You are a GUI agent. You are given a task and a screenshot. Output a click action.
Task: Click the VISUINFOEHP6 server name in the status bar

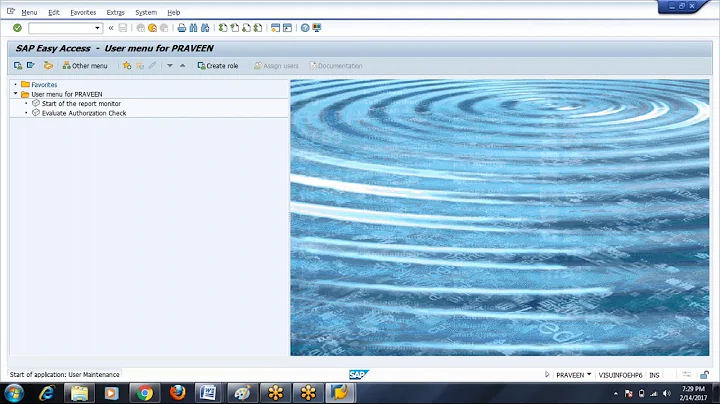tap(620, 375)
